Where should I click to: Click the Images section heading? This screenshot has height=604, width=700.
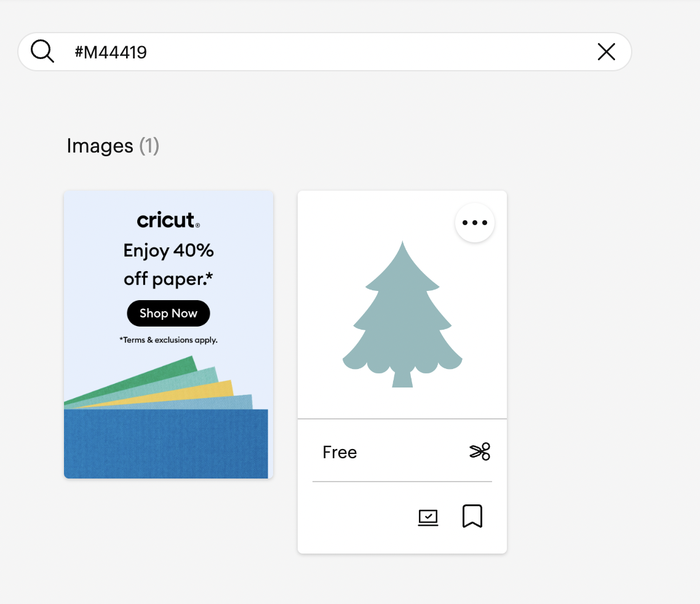[100, 146]
